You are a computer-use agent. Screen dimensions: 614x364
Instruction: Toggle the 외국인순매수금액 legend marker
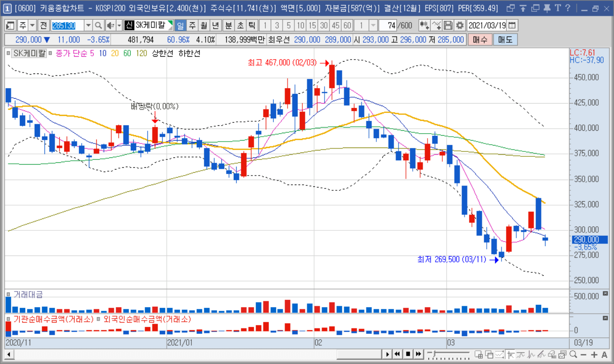(99, 319)
